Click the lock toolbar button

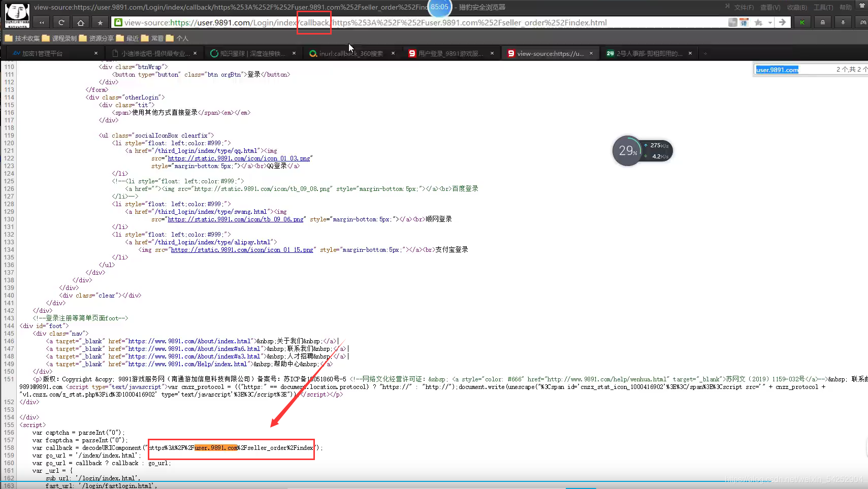pyautogui.click(x=822, y=22)
